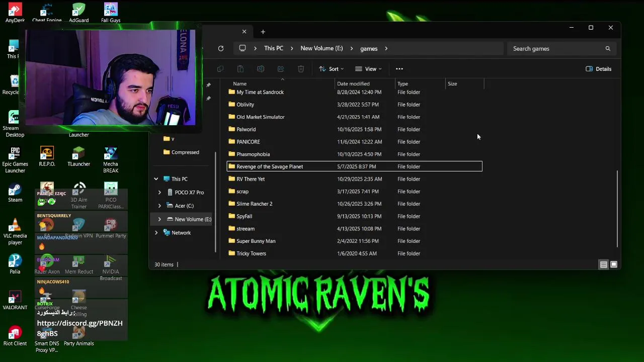Refresh the games folder view

(221, 48)
